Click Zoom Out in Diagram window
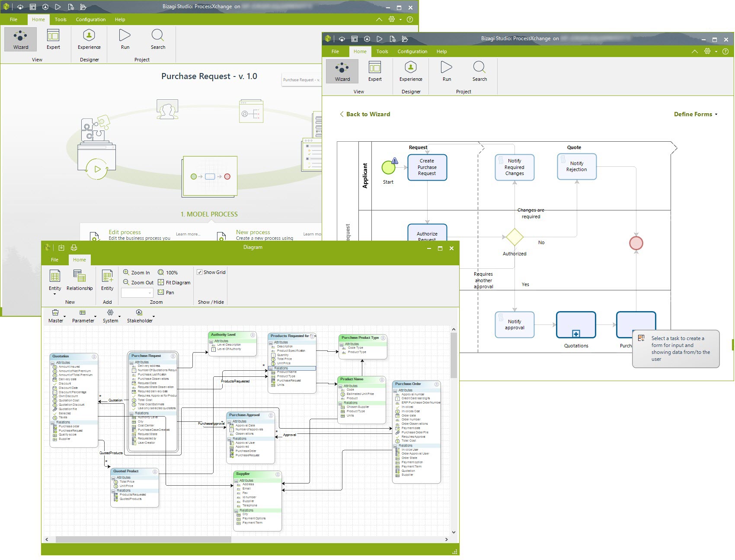The image size is (735, 560). 138,283
